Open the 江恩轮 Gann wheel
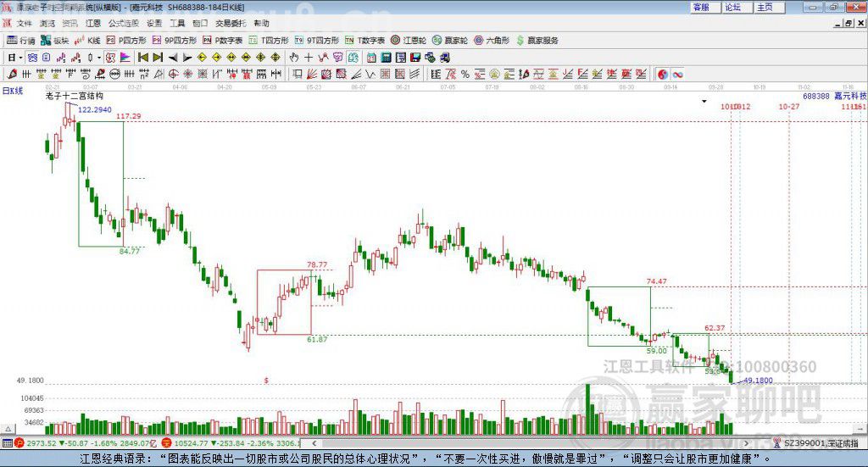The width and height of the screenshot is (868, 467). [409, 41]
